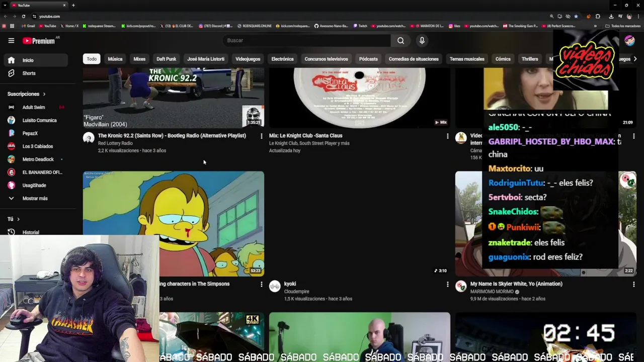Start voice search with the microphone icon
The height and width of the screenshot is (362, 644).
[422, 41]
